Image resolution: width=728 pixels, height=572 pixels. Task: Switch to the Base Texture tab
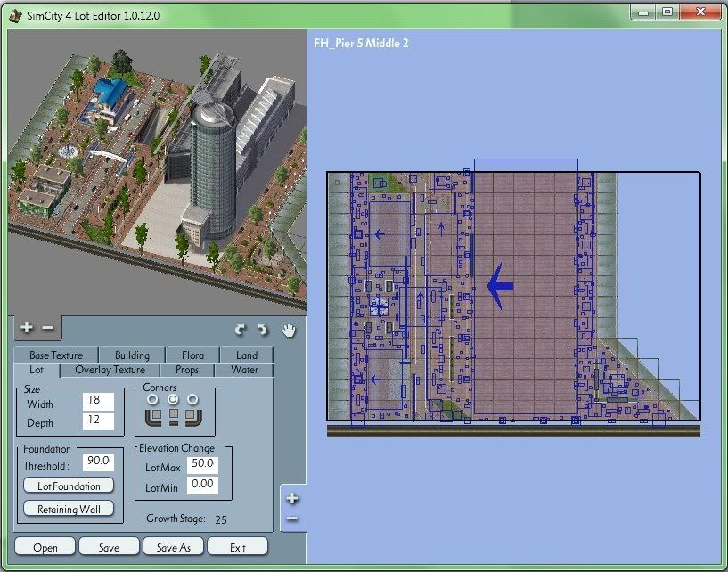56,355
